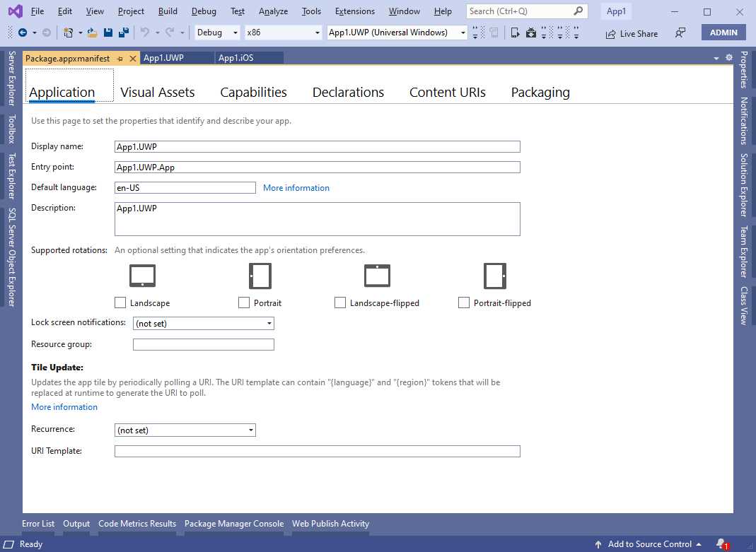The height and width of the screenshot is (552, 756).
Task: Open the Send Feedback person icon
Action: pos(679,33)
